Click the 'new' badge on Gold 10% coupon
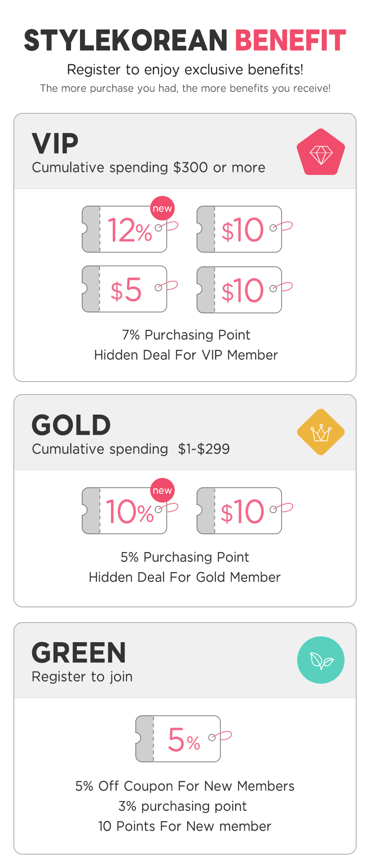370x868 pixels. click(x=162, y=490)
